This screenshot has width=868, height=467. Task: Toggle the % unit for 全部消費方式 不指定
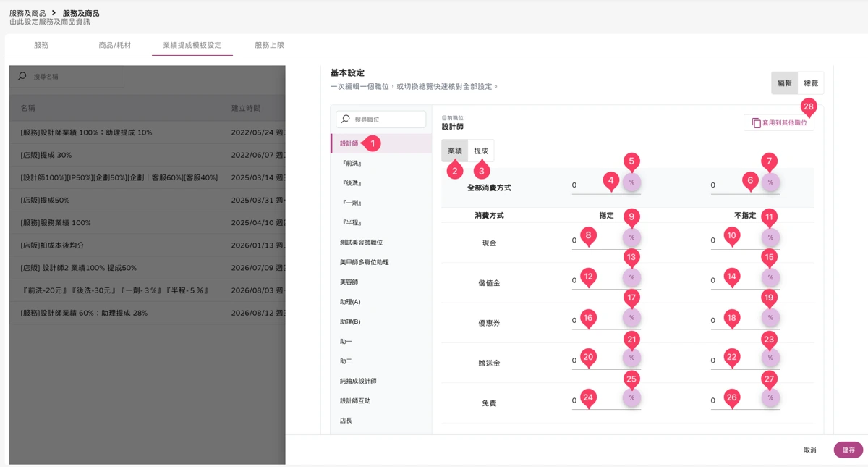770,182
